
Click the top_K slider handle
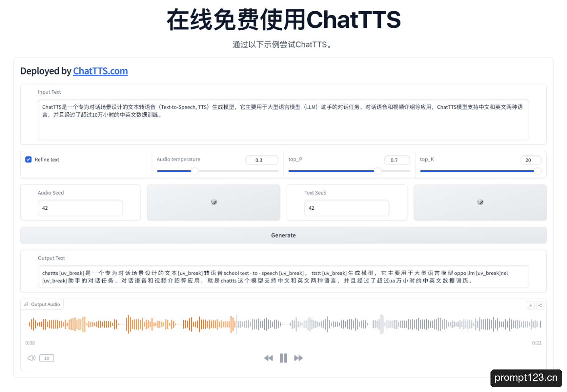click(x=538, y=171)
